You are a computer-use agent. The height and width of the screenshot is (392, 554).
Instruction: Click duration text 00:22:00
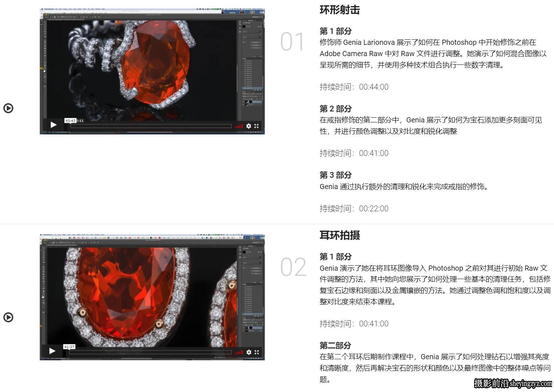(x=374, y=209)
